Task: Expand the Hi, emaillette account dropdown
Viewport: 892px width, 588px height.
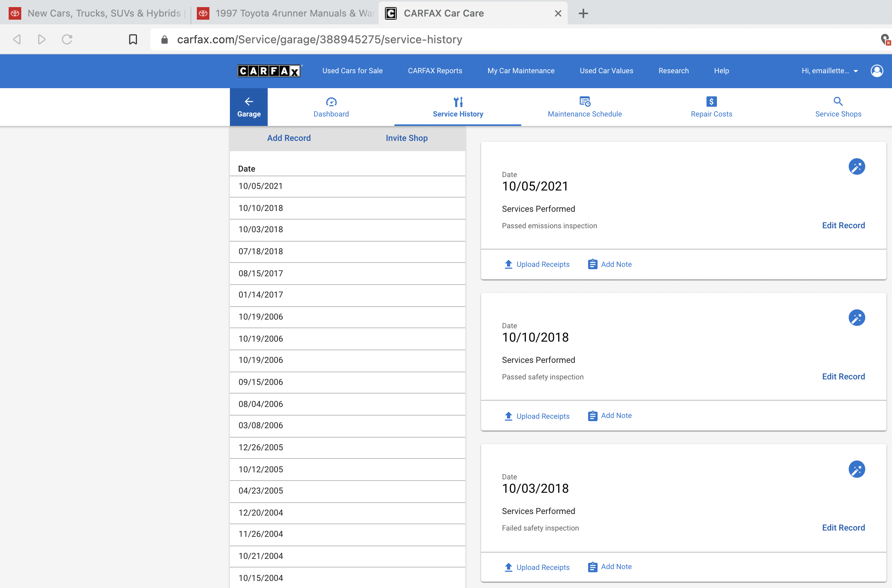Action: pos(830,71)
